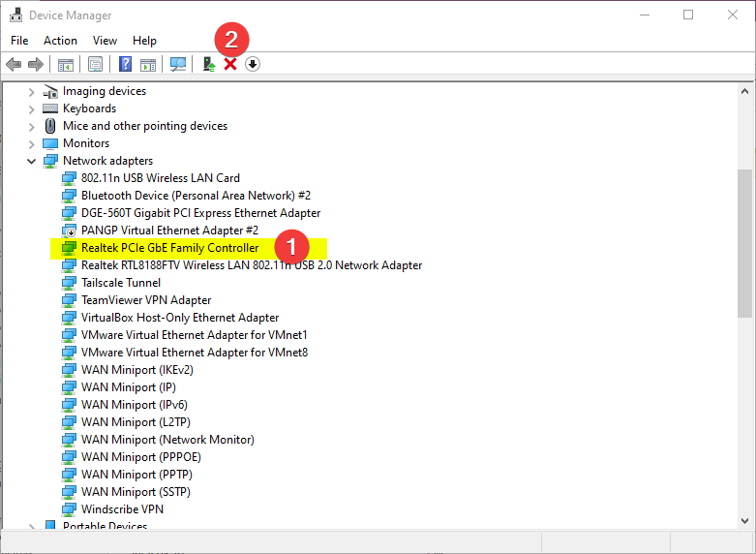Collapse the Network adapters category

pos(31,161)
